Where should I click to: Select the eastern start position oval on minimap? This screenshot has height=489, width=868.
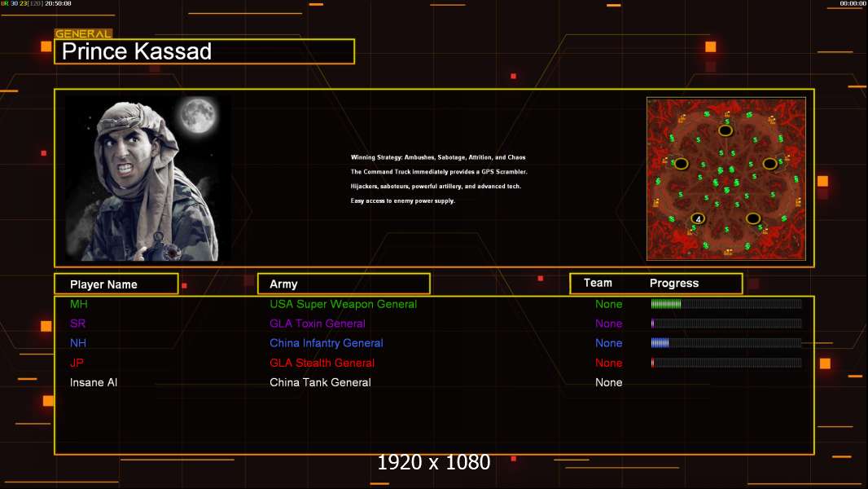pos(769,163)
